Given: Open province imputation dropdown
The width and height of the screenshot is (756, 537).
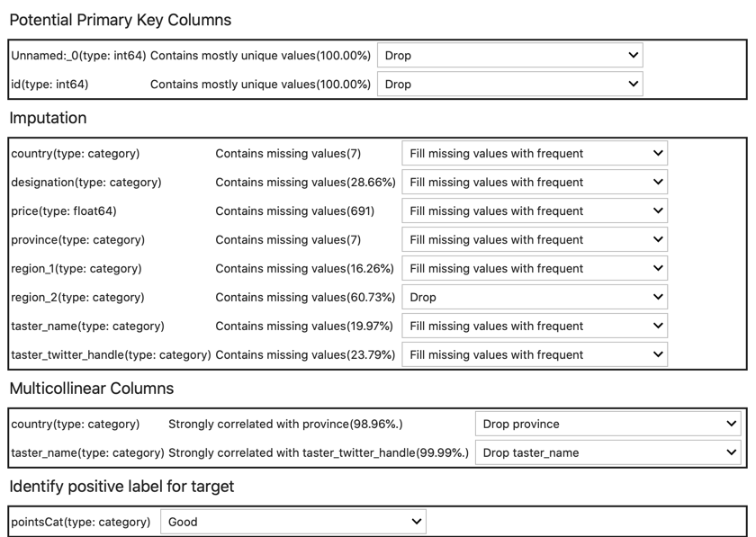Looking at the screenshot, I should point(535,239).
